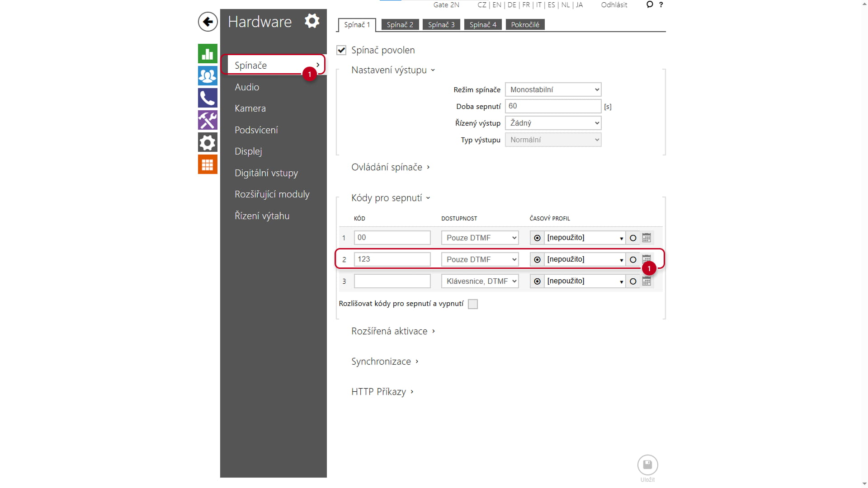Viewport: 868px width, 488px height.
Task: Select profile radio button in code row 1
Action: (x=537, y=238)
